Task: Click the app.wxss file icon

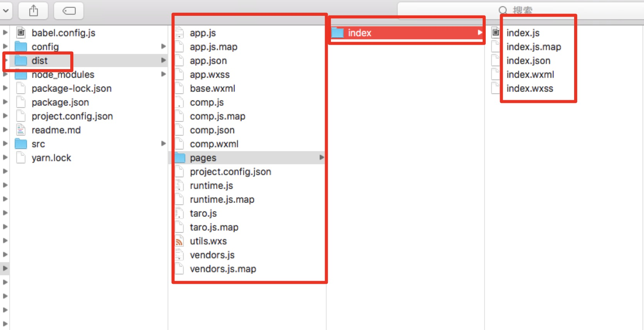Action: click(x=180, y=74)
